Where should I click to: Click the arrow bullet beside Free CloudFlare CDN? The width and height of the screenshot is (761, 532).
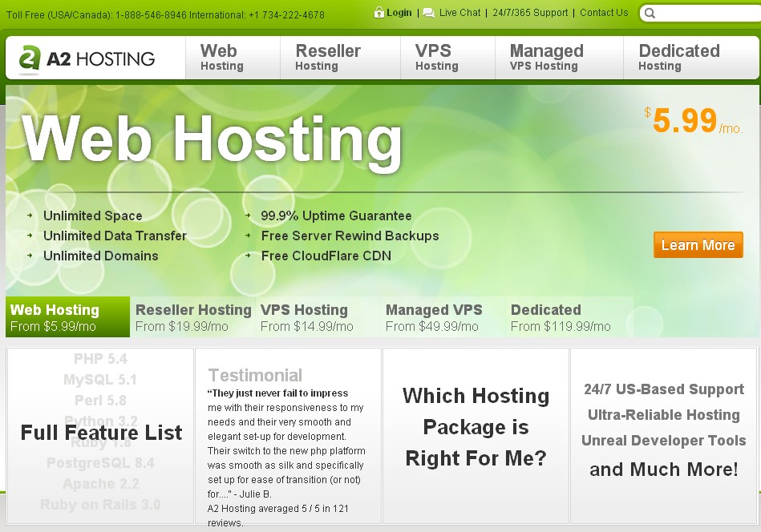point(248,256)
